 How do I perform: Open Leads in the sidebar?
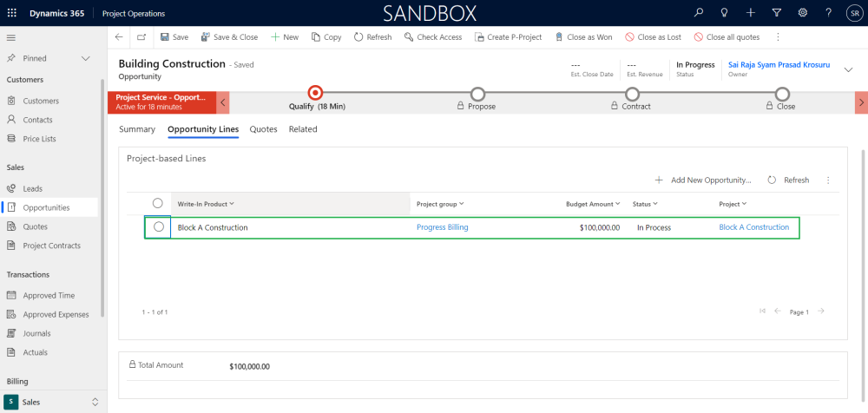coord(33,188)
